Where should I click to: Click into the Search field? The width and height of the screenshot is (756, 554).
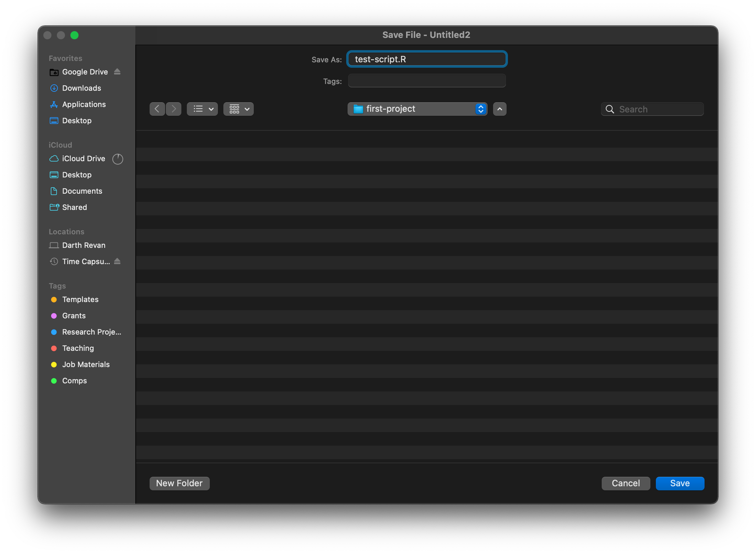[x=652, y=109]
